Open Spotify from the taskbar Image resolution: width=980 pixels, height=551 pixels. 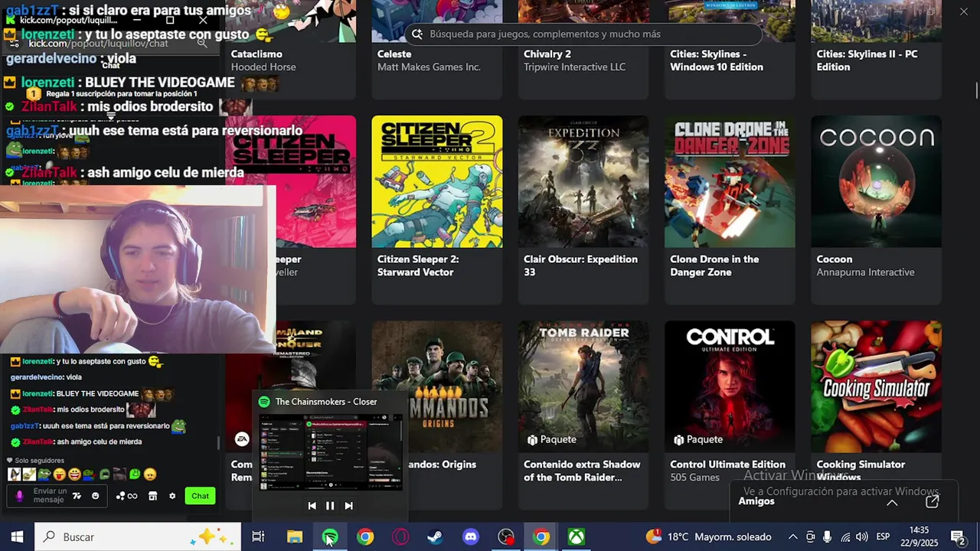[330, 537]
